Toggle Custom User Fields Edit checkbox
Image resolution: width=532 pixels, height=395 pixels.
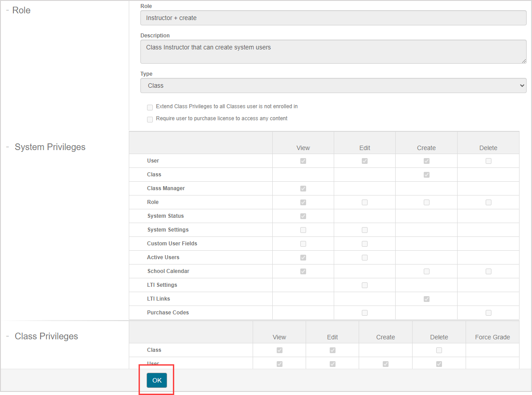point(364,244)
